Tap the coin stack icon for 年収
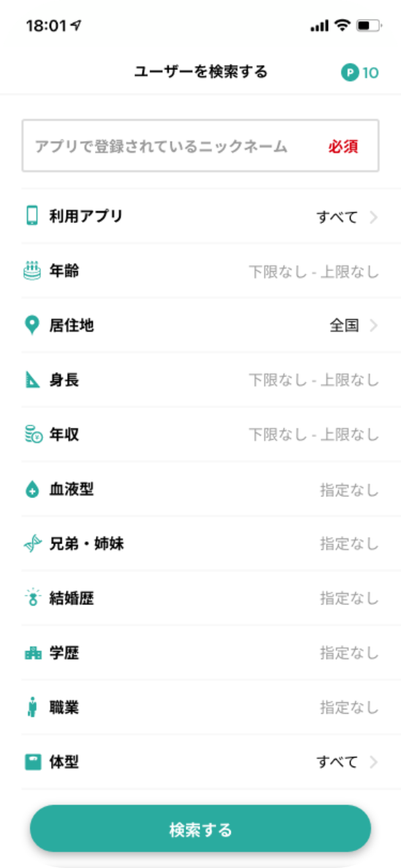This screenshot has height=868, width=401. [33, 435]
